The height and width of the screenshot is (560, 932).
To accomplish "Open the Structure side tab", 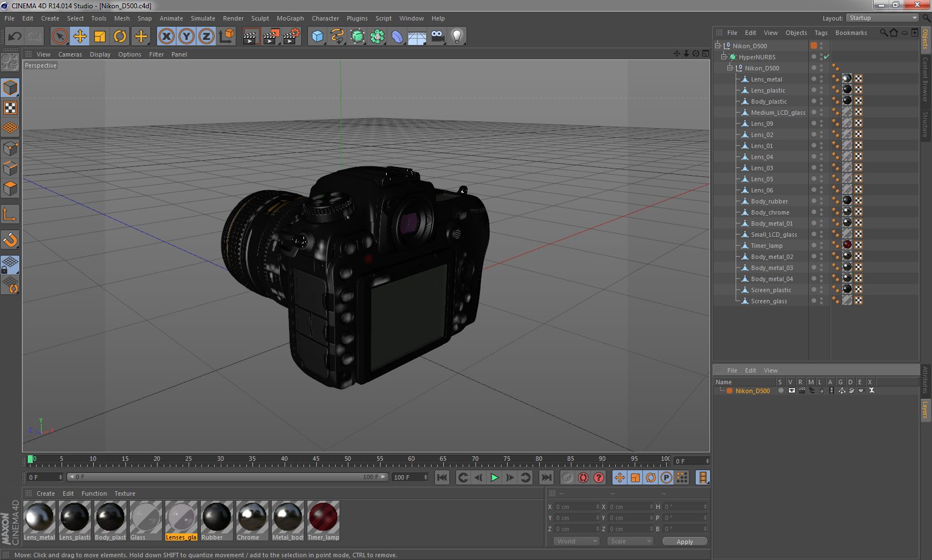I will 925,125.
